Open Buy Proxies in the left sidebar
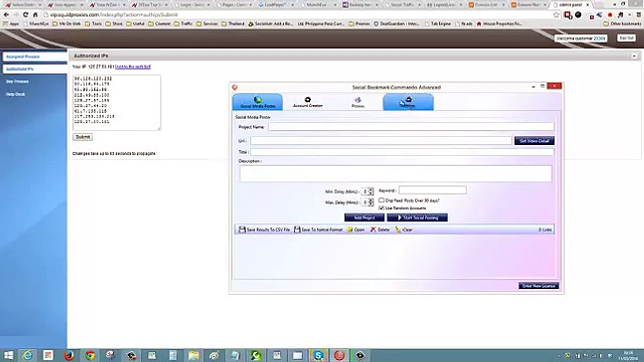The height and width of the screenshot is (362, 644). tap(17, 81)
